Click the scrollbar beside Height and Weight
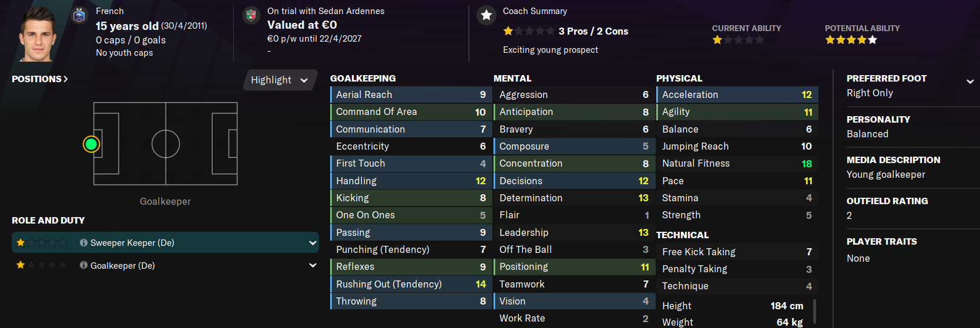The height and width of the screenshot is (328, 980). pos(814,311)
